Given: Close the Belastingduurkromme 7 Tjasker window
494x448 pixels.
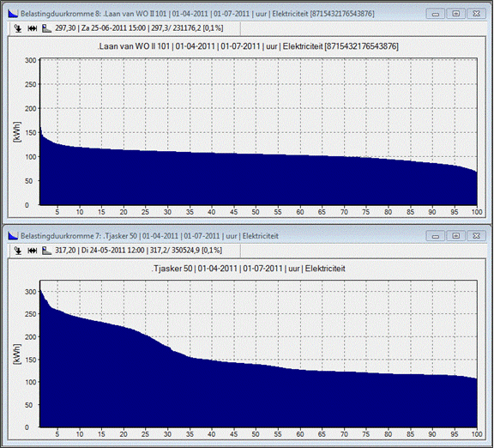Looking at the screenshot, I should click(476, 236).
